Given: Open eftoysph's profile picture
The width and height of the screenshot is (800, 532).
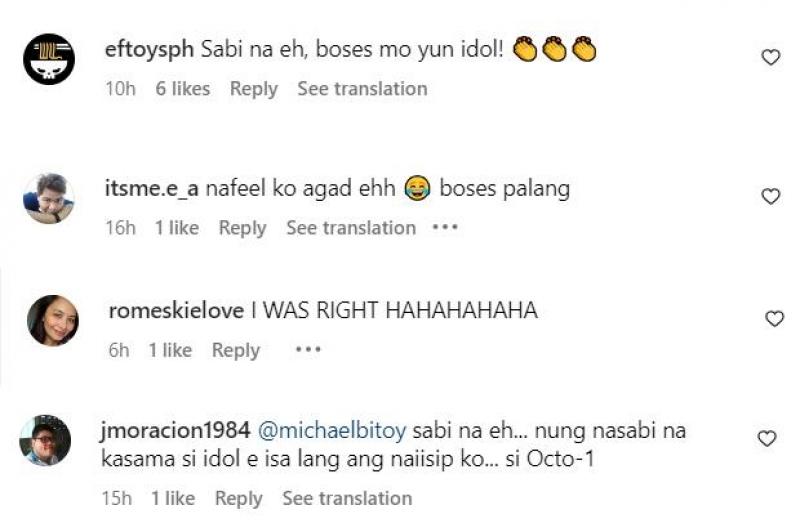Looking at the screenshot, I should coord(49,59).
